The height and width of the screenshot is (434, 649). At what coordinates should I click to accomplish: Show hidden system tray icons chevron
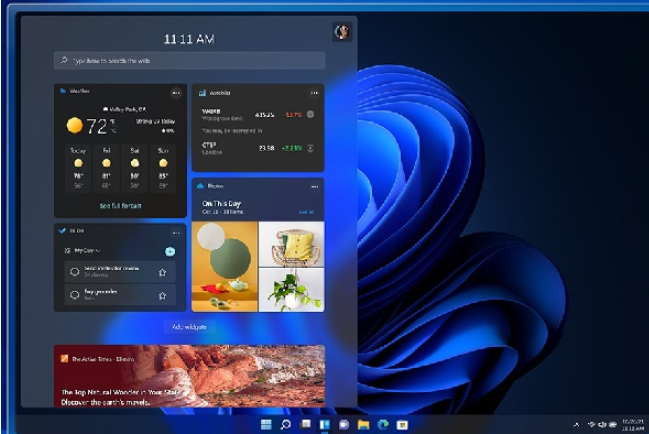click(x=577, y=425)
